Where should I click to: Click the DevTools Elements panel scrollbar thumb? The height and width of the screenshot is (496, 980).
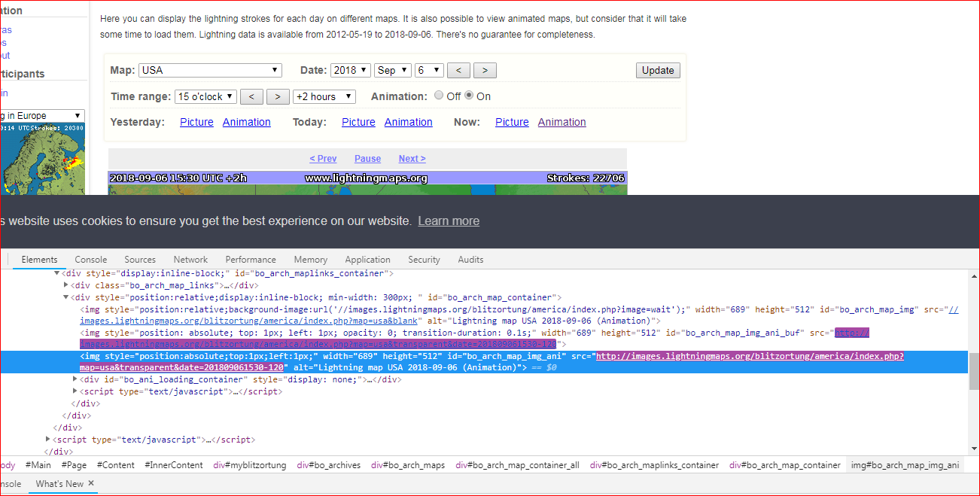[974, 373]
